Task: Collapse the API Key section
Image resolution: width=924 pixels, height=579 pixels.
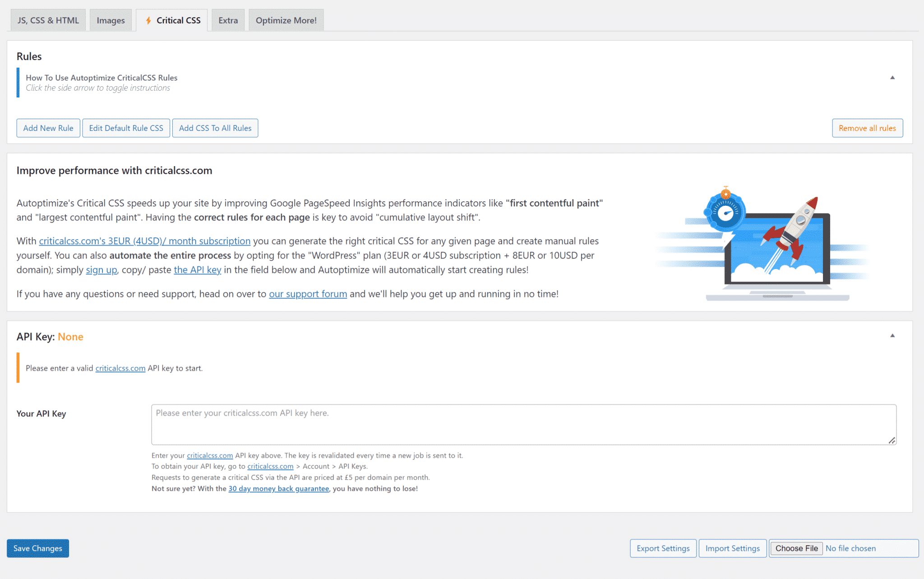Action: [892, 336]
